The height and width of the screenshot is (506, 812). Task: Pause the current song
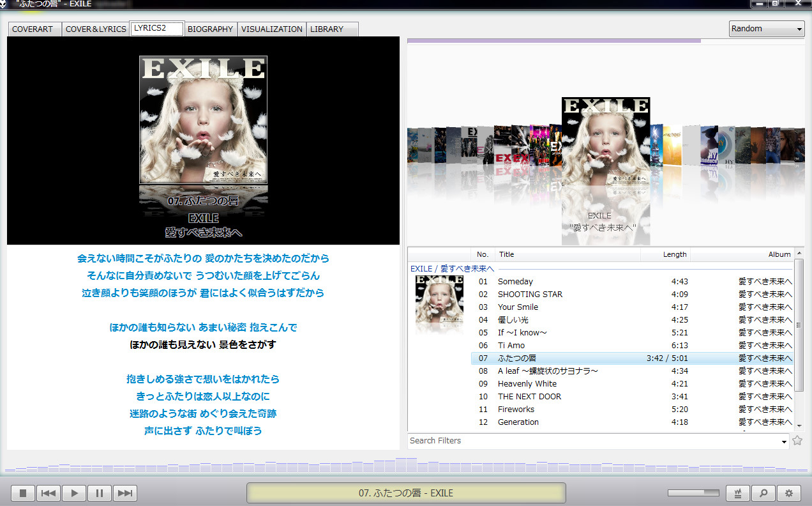point(100,493)
